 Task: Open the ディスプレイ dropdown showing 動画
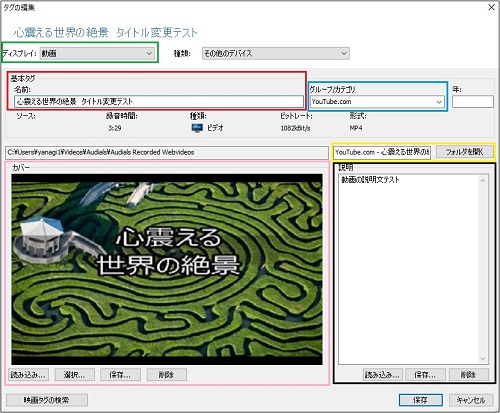click(x=97, y=53)
